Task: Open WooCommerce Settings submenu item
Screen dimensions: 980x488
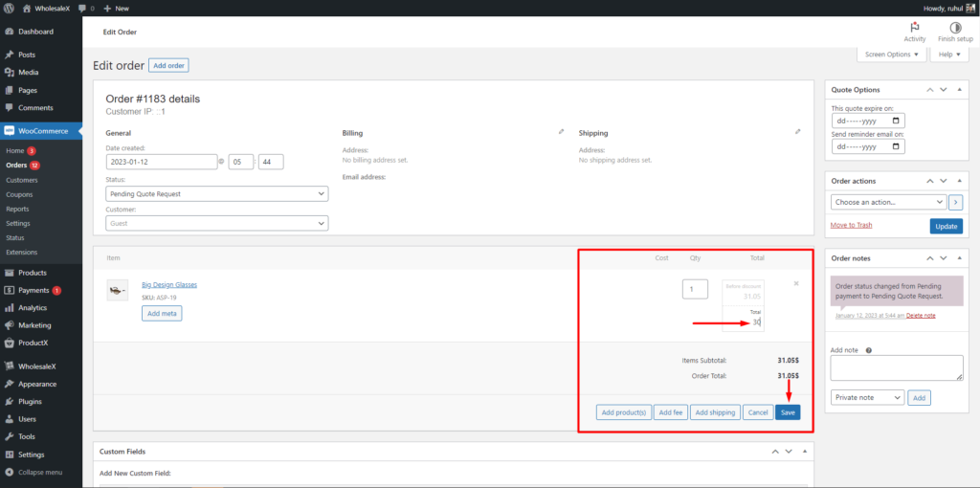Action: (18, 223)
